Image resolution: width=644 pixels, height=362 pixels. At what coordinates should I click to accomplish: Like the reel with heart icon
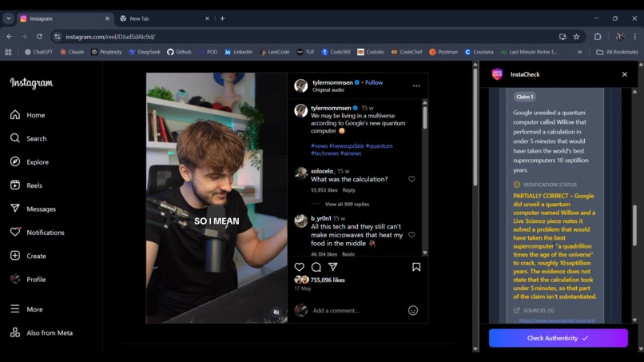coord(300,267)
